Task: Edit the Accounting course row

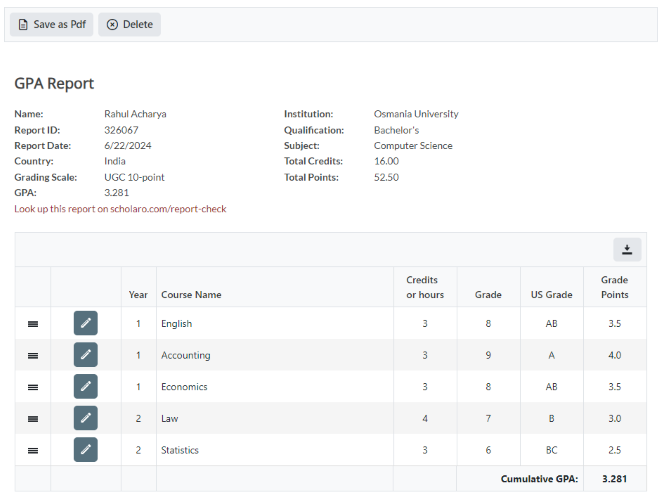Action: 86,355
